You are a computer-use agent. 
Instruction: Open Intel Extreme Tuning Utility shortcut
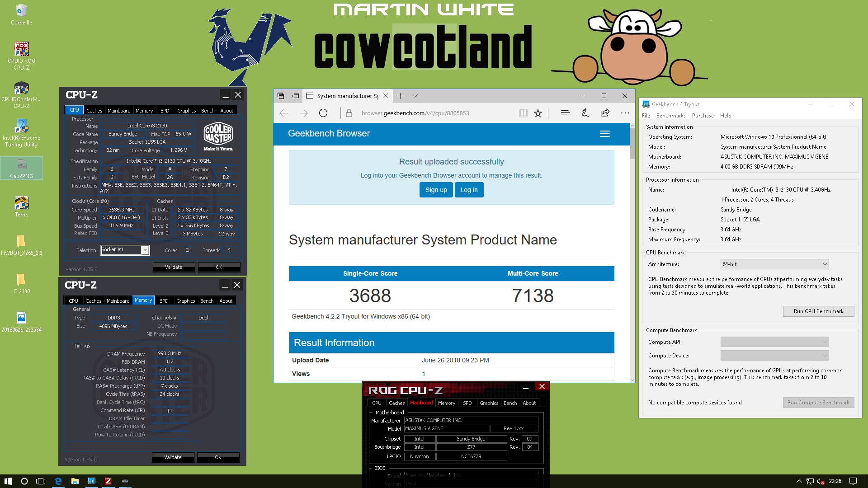(x=21, y=133)
